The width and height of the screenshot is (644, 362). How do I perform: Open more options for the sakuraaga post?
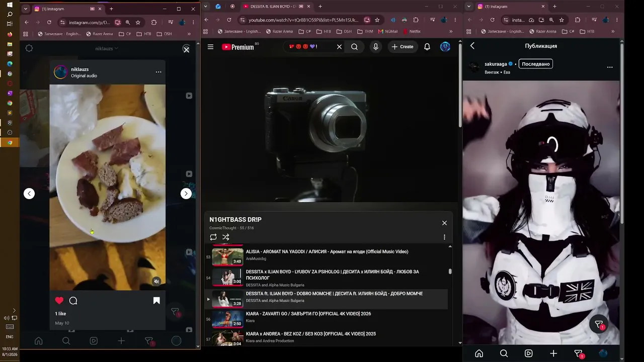[610, 67]
